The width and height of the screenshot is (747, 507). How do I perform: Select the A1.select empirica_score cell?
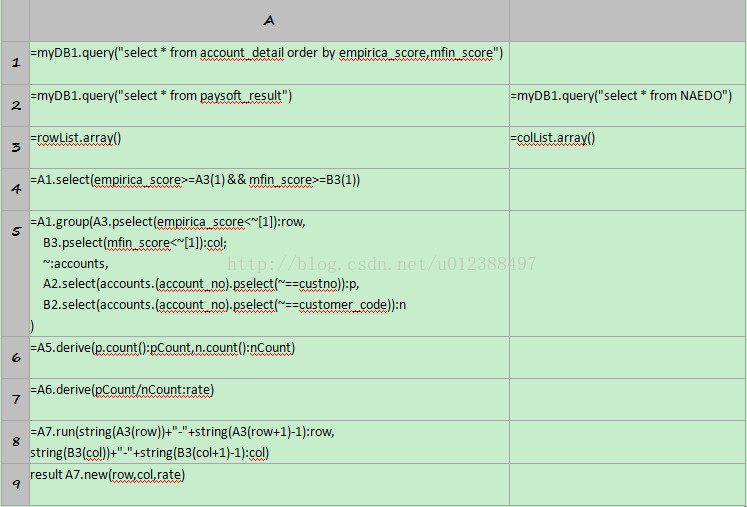(269, 189)
